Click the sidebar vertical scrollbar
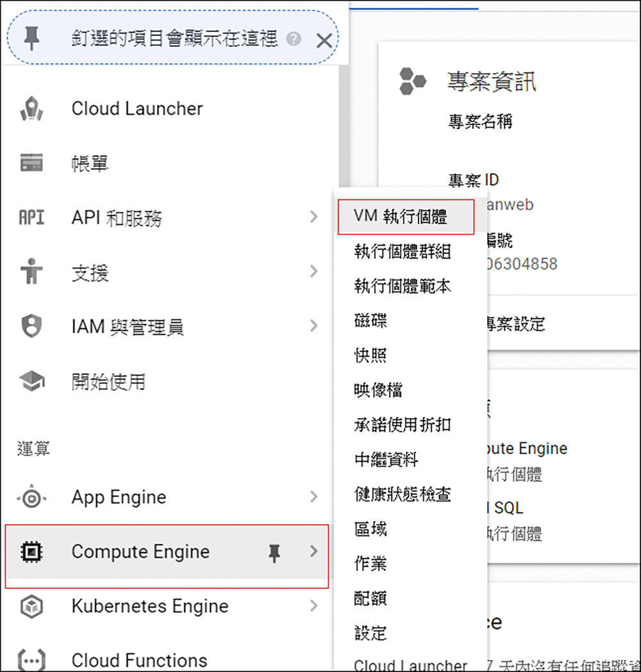 tap(344, 129)
